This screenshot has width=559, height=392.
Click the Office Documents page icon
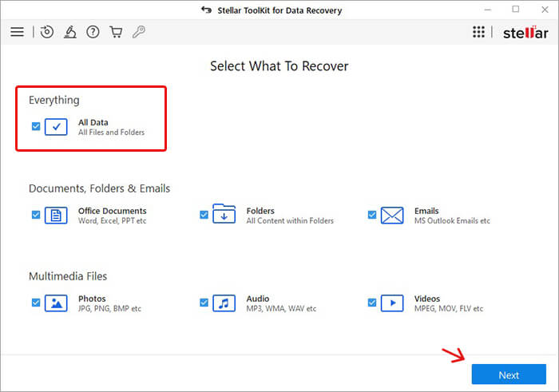(56, 216)
